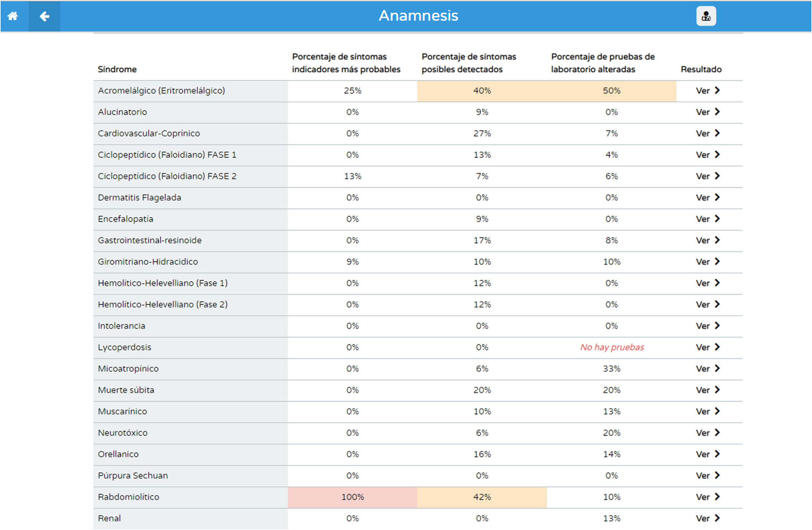Click the chevron for Renal row
The width and height of the screenshot is (812, 530).
[717, 518]
